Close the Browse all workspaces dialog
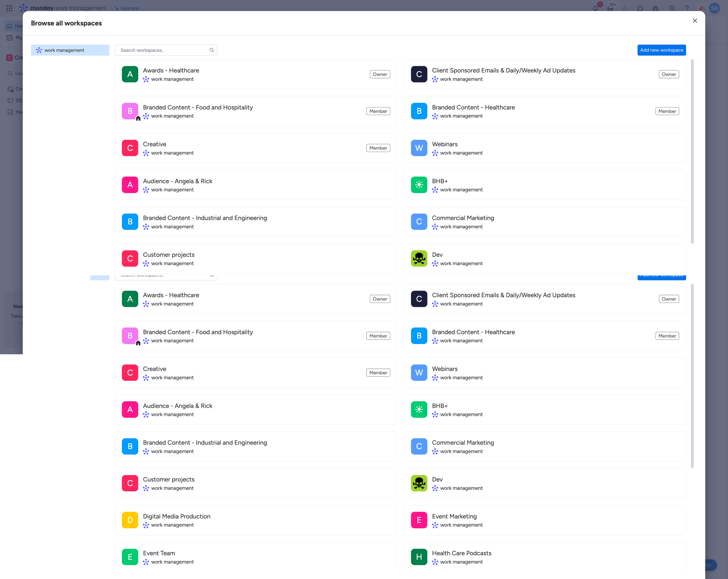The image size is (728, 579). click(x=695, y=21)
